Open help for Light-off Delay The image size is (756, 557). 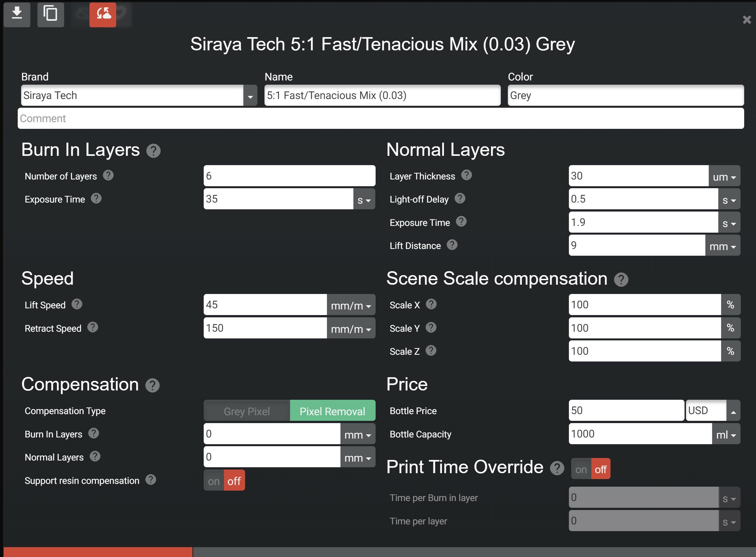point(460,198)
